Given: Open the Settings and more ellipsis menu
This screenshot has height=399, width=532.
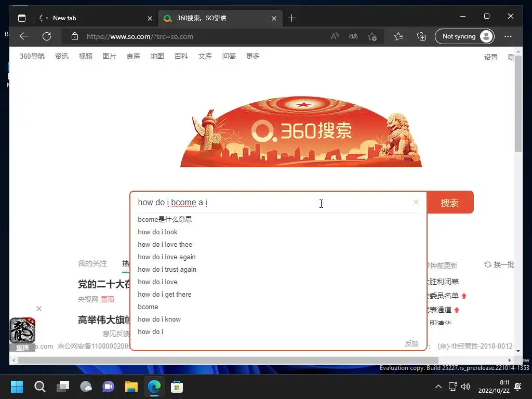Looking at the screenshot, I should click(x=508, y=36).
